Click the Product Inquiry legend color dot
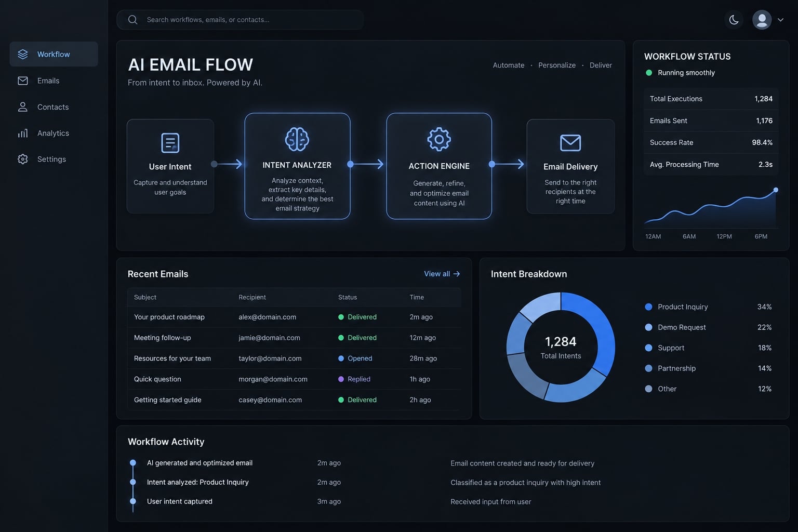This screenshot has width=798, height=532. click(x=648, y=307)
